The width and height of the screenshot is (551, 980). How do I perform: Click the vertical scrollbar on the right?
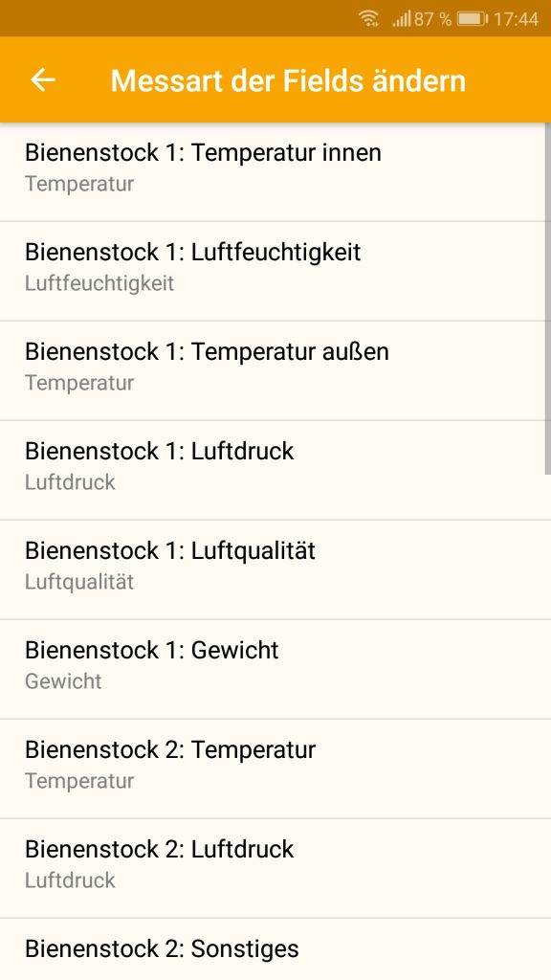click(x=548, y=299)
